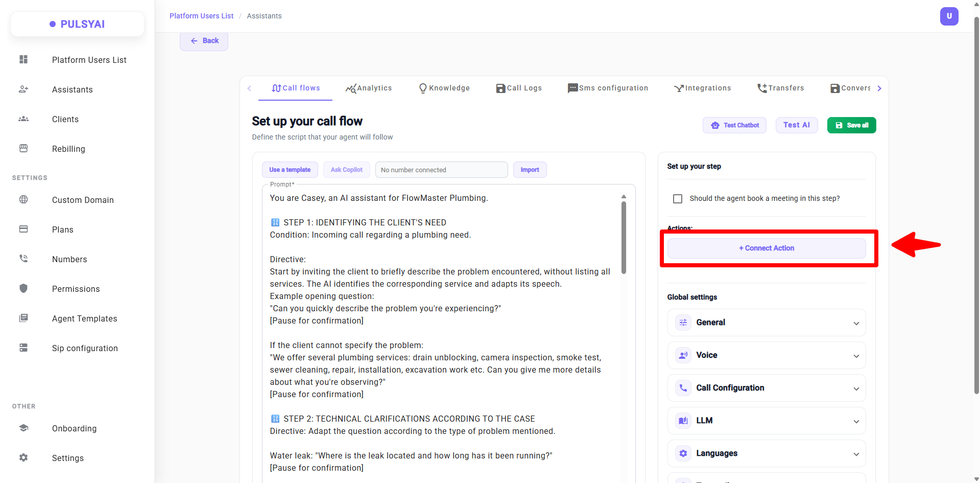
Task: Click the Integrations merge icon
Action: (679, 88)
